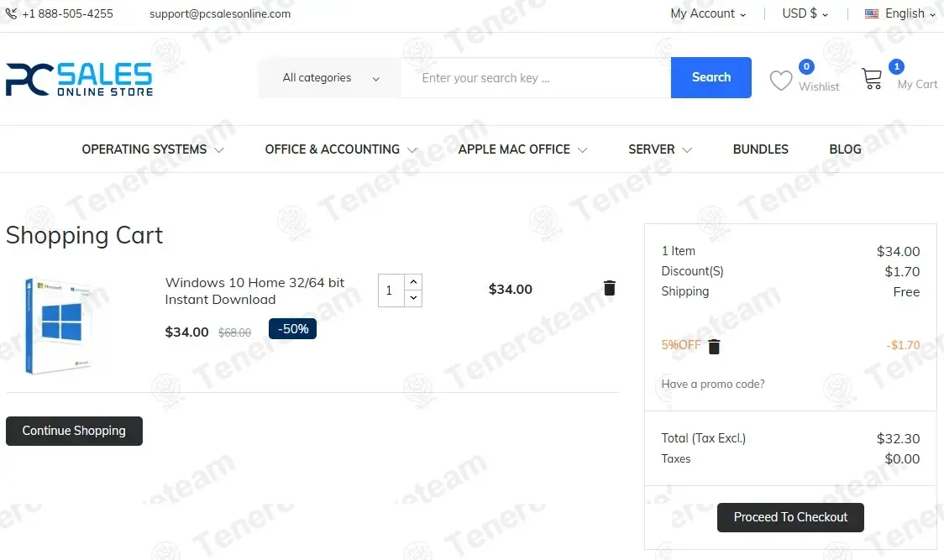
Task: Increase quantity with up arrow
Action: 413,282
